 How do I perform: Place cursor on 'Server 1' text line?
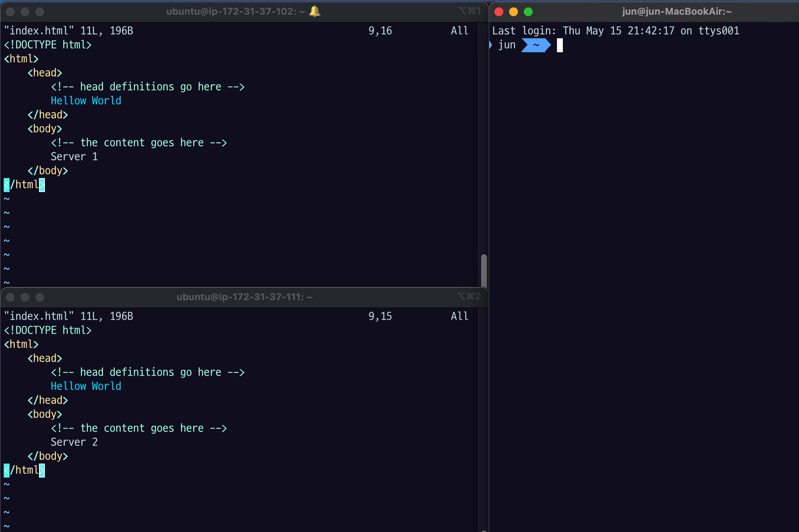click(x=74, y=157)
